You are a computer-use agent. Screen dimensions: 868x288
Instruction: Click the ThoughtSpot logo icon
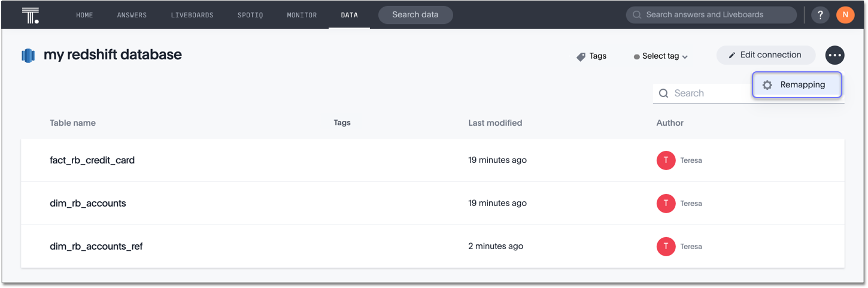pyautogui.click(x=30, y=15)
